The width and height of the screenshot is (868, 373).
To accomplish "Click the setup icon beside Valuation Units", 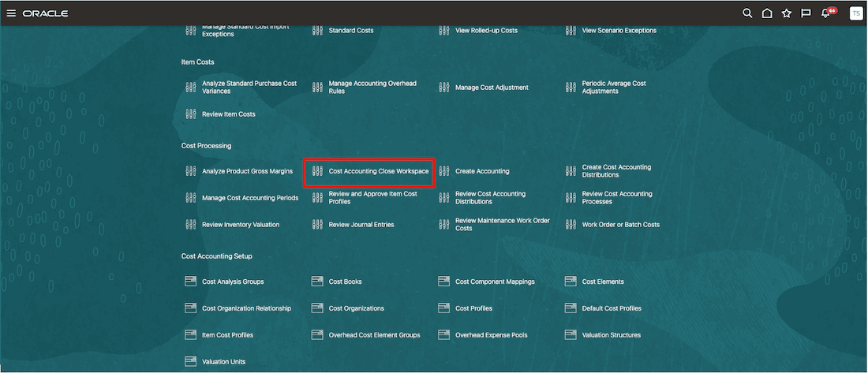I will click(x=190, y=361).
